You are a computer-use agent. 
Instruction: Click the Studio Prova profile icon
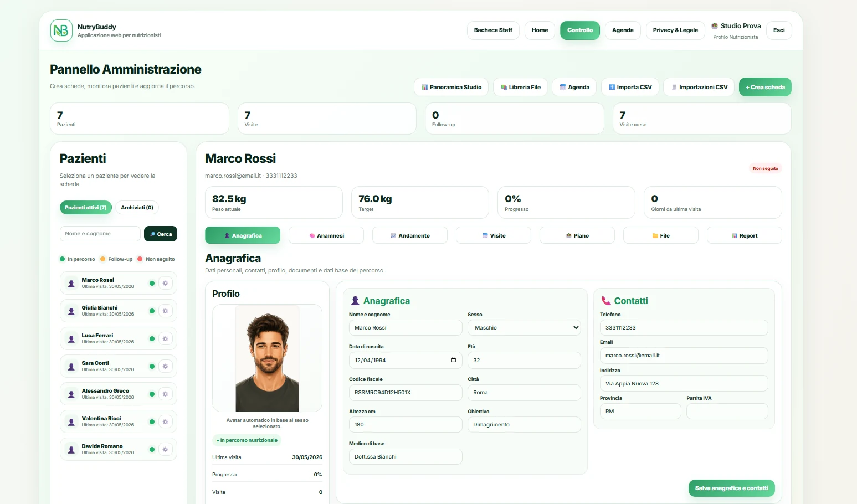coord(715,26)
